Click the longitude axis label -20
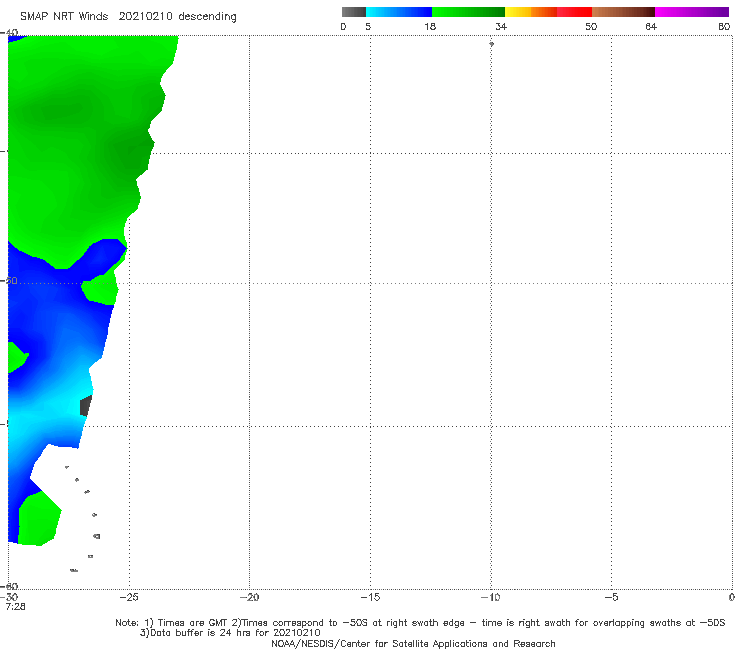Viewport: 740px width, 650px height. [x=249, y=597]
